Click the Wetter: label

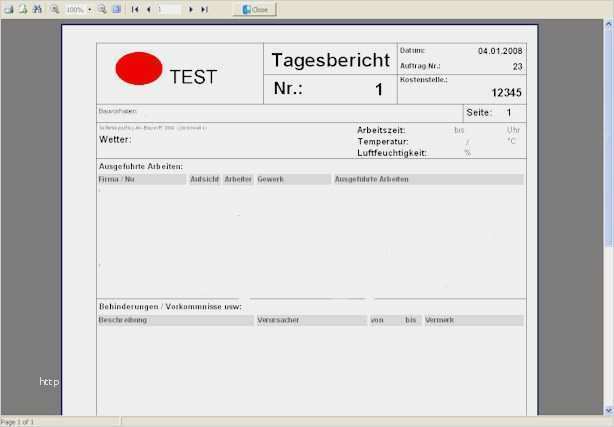pos(115,139)
